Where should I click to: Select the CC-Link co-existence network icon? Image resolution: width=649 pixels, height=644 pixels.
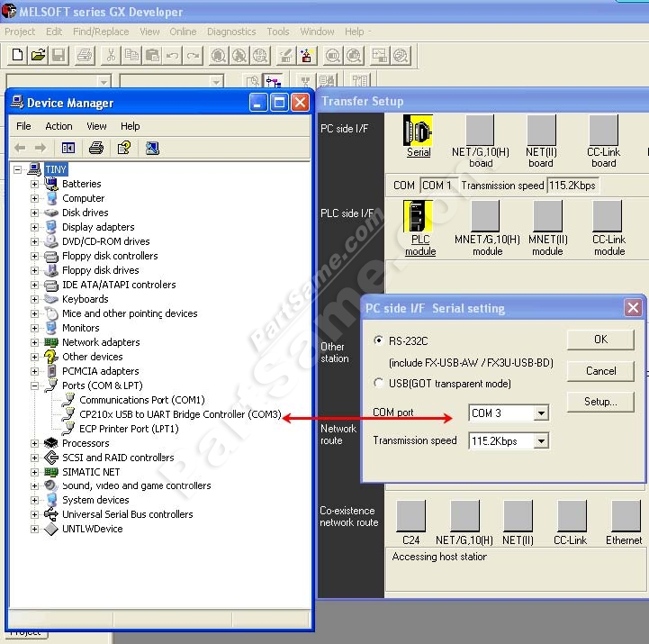click(x=572, y=515)
